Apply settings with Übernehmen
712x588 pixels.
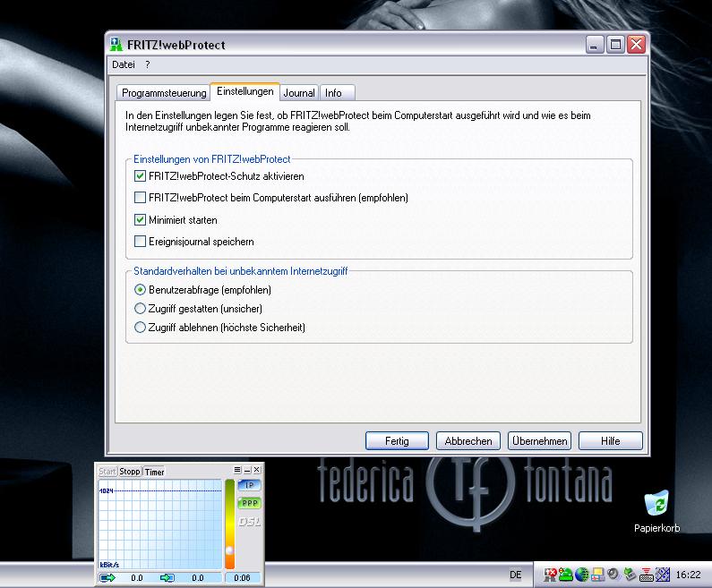pos(539,440)
